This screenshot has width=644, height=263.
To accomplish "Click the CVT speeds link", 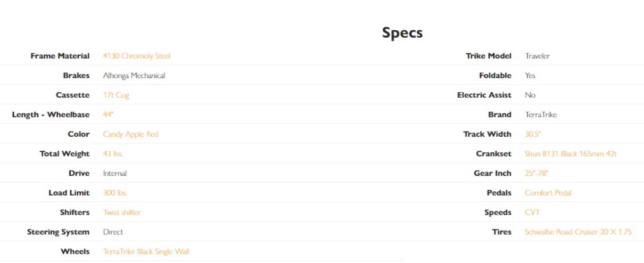I will coord(532,213).
